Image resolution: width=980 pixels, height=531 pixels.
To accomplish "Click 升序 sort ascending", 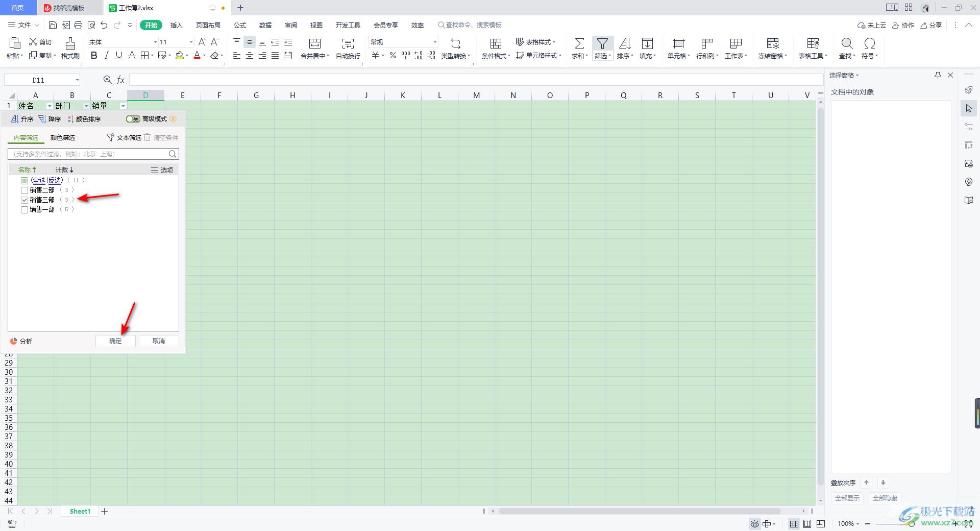I will 22,119.
